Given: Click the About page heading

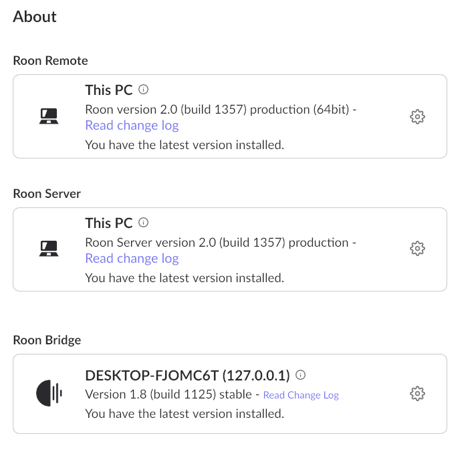Looking at the screenshot, I should pos(35,17).
